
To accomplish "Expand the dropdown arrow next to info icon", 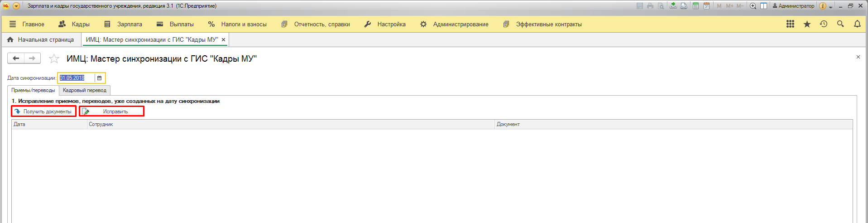I will [831, 7].
